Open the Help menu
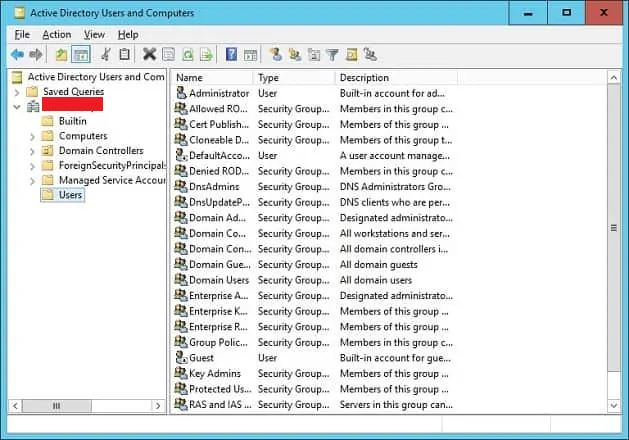629x440 pixels. [x=128, y=34]
